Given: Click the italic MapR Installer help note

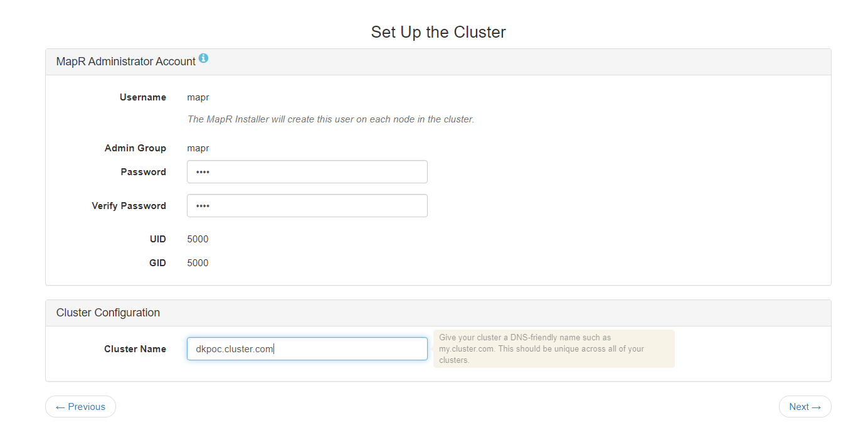Looking at the screenshot, I should [331, 119].
